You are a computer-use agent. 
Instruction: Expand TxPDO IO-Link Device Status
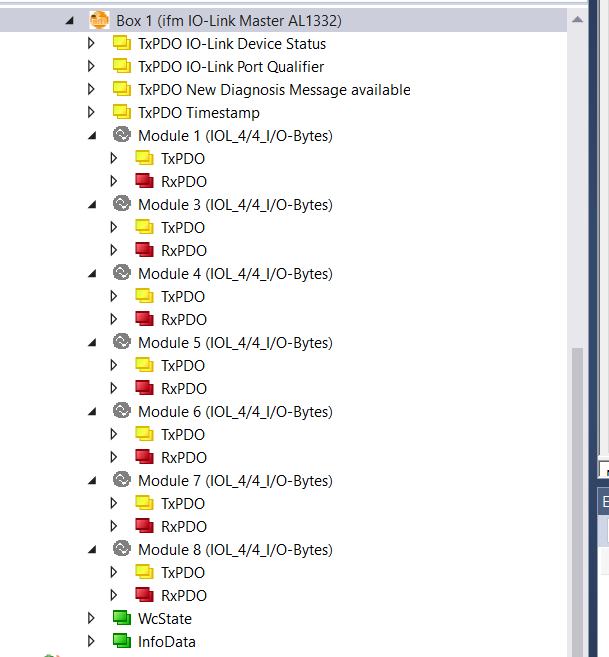point(91,43)
